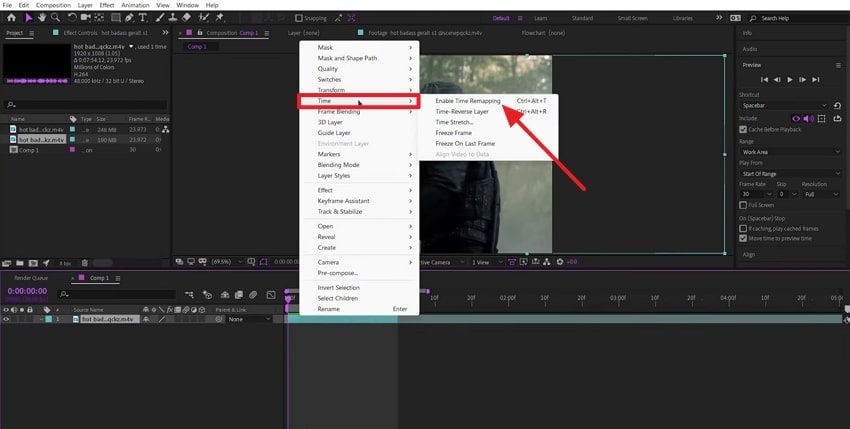Click the Draft 3D icon in timeline
Viewport: 850px width, 429px height.
[207, 294]
